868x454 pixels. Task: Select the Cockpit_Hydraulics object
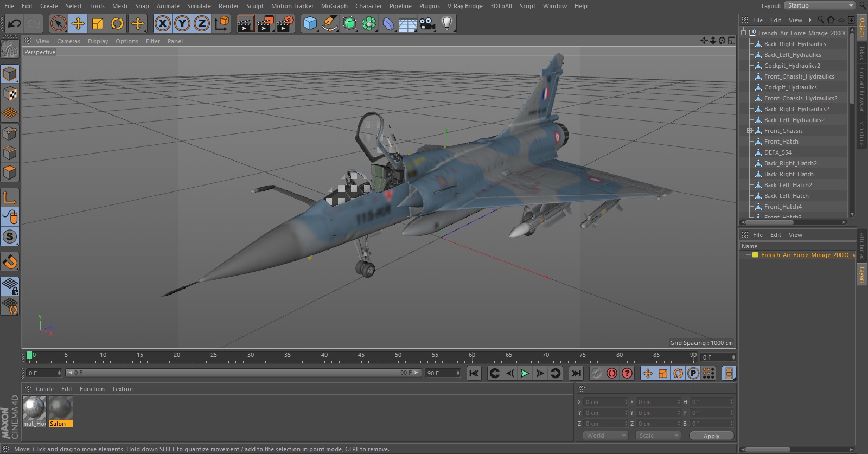pyautogui.click(x=790, y=87)
